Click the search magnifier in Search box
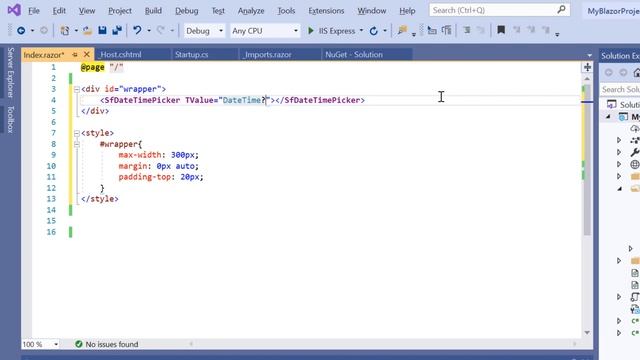Viewport: 640px width, 360px height. tap(562, 9)
